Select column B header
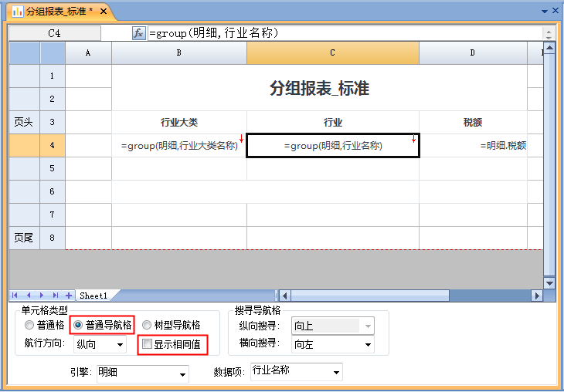The width and height of the screenshot is (564, 392). tap(178, 52)
